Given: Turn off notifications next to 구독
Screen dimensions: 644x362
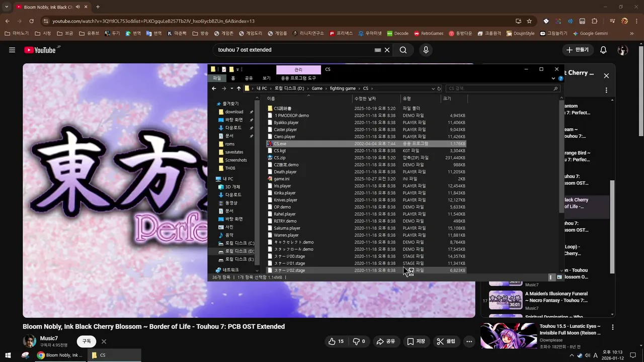Looking at the screenshot, I should [x=104, y=341].
